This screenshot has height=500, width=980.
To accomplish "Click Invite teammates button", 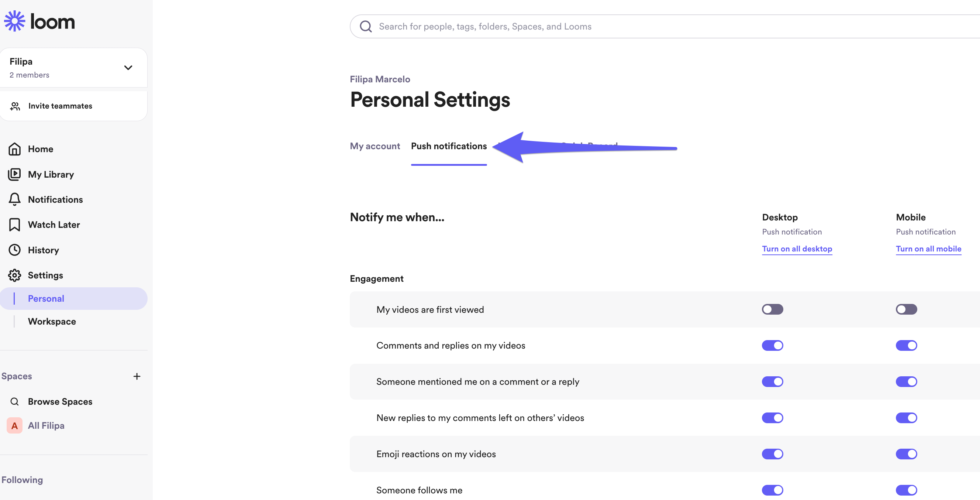I will (60, 106).
